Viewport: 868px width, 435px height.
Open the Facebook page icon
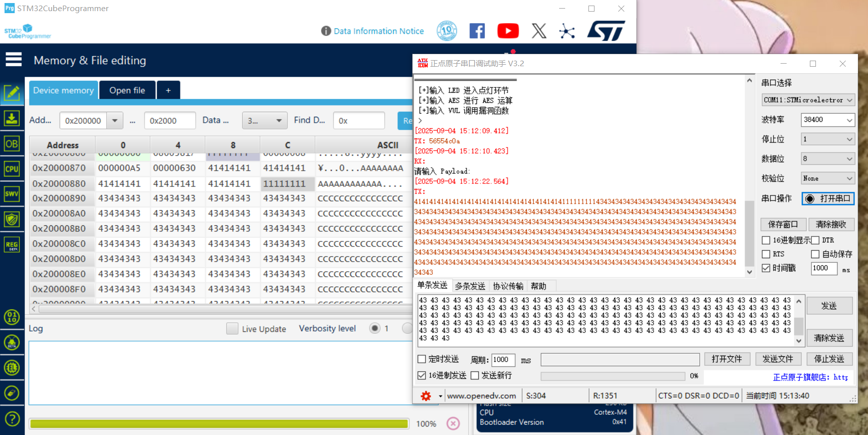(477, 31)
